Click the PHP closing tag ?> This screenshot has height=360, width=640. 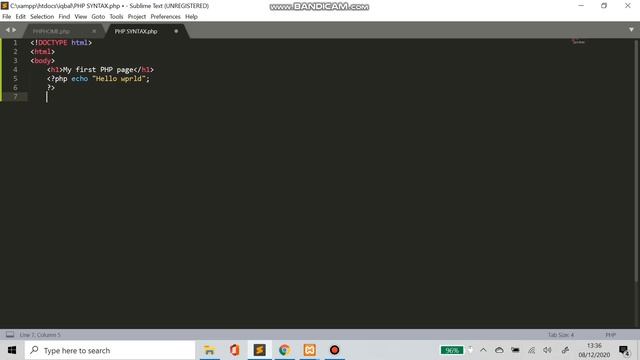tap(51, 87)
